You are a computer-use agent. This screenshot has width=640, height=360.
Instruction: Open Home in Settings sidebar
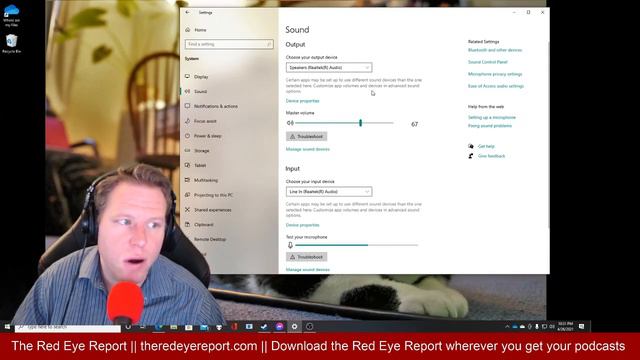pos(200,30)
